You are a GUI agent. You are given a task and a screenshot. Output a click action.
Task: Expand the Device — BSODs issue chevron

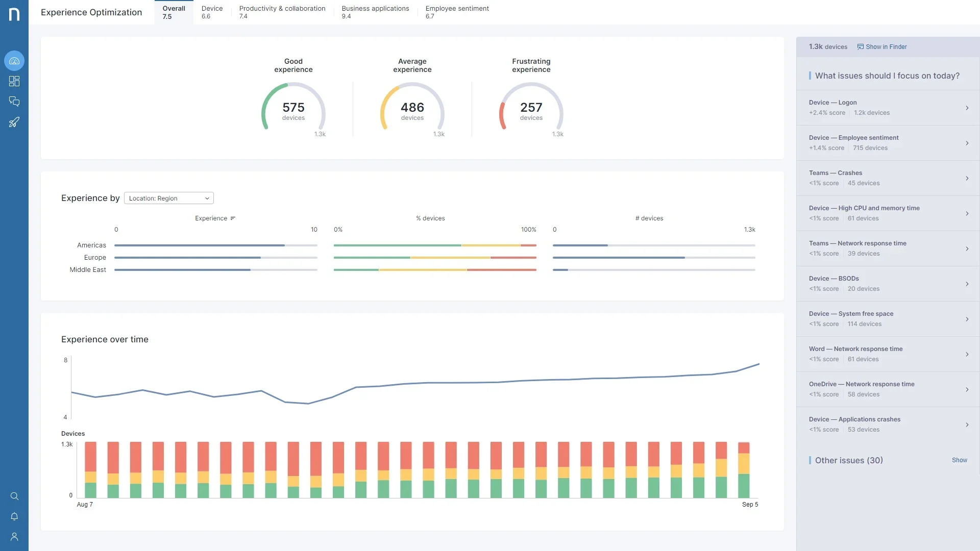point(967,284)
